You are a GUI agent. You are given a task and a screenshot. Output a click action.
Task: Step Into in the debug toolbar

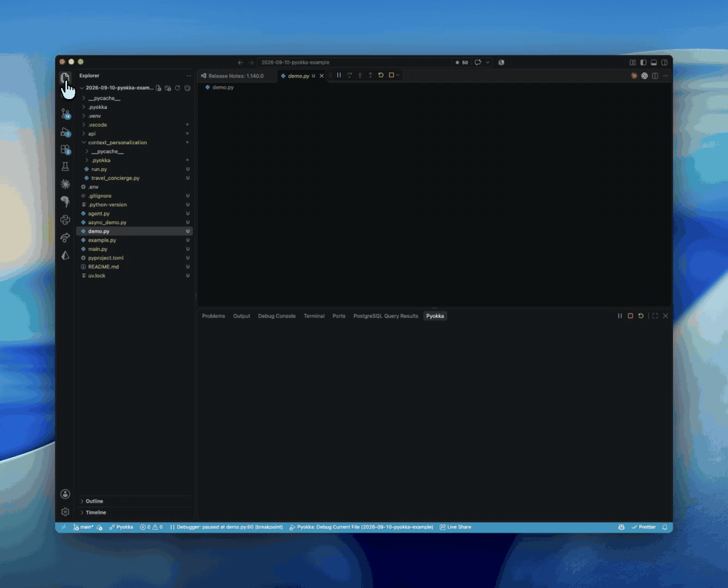click(x=360, y=75)
